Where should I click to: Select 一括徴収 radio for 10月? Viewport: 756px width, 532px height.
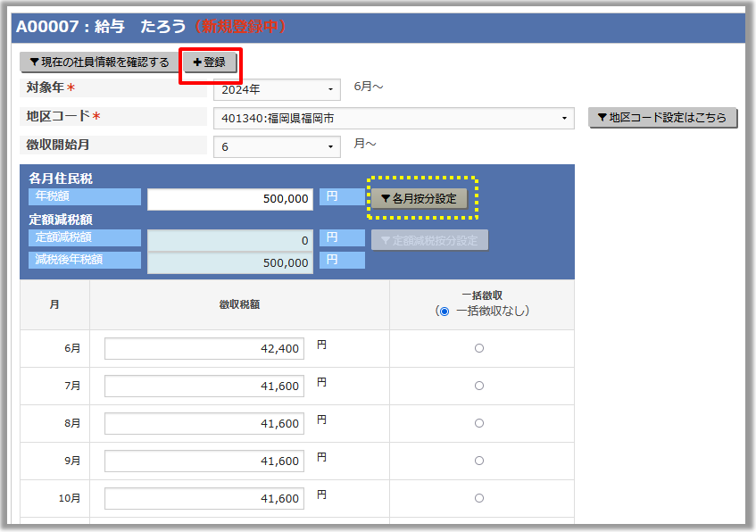[479, 498]
